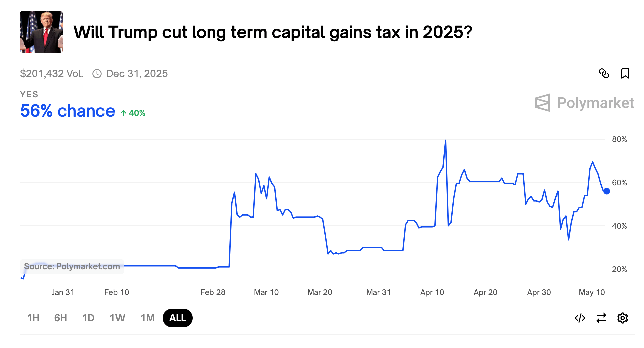Click the Source: Polymarket.com label
The image size is (644, 348).
(72, 266)
